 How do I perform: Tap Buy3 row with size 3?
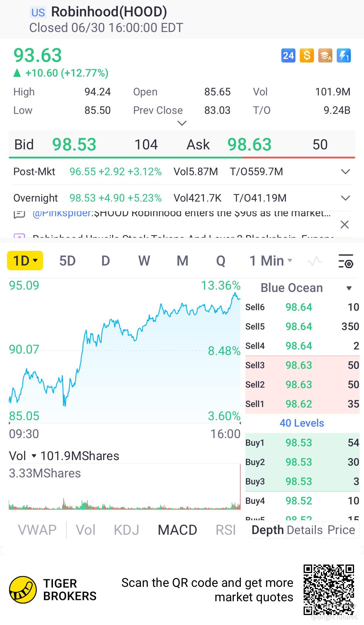[302, 482]
